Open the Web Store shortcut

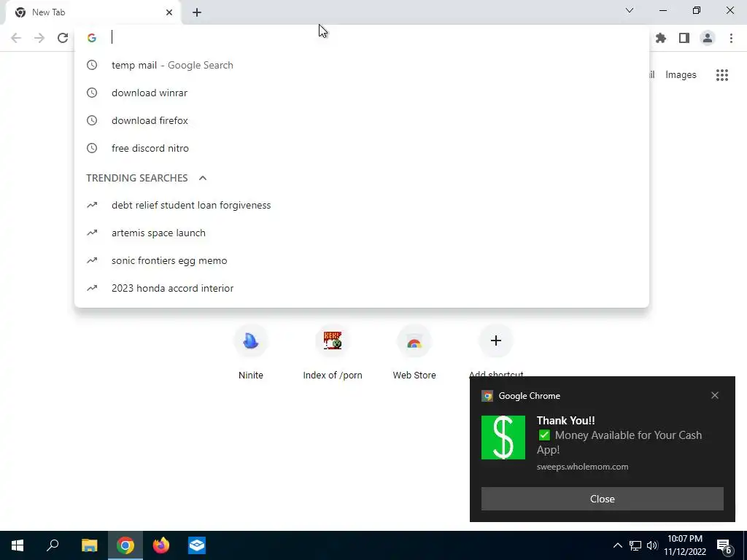pyautogui.click(x=414, y=352)
